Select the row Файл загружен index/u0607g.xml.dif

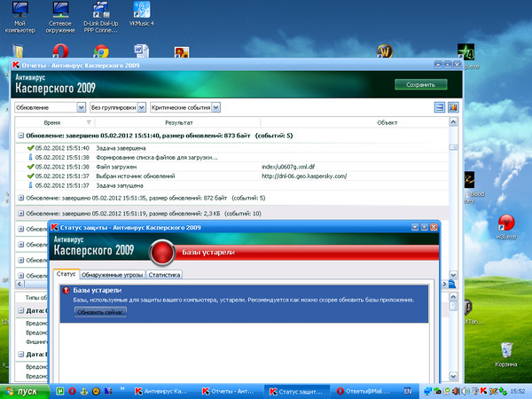(x=232, y=167)
